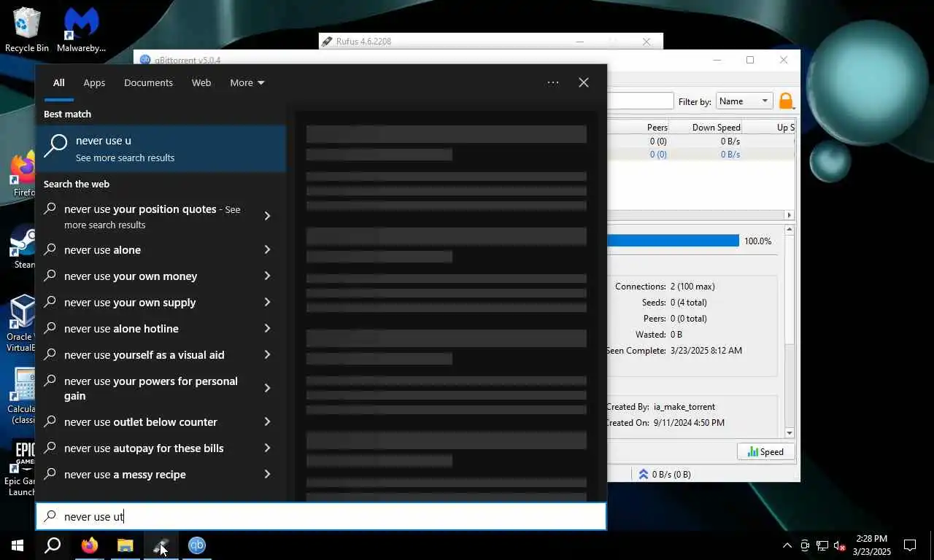Click 'Created By: ia_make_torrent' text in qBittorrent
This screenshot has width=934, height=560.
(660, 407)
